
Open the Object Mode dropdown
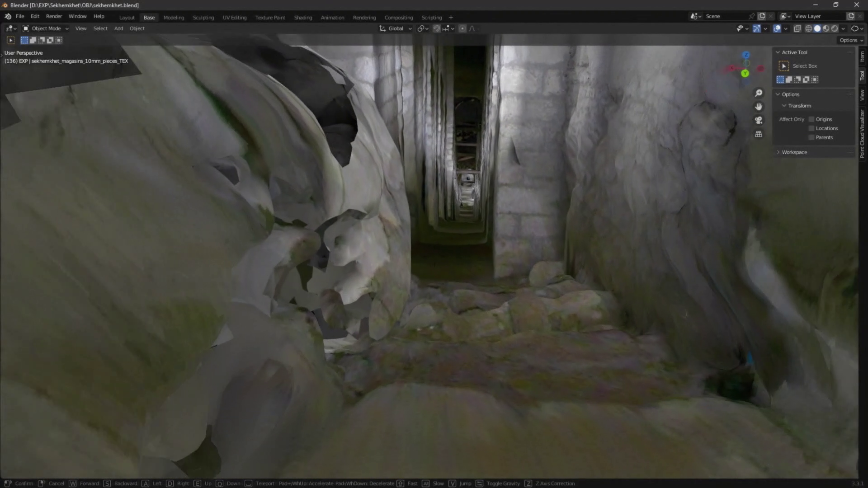(x=46, y=28)
